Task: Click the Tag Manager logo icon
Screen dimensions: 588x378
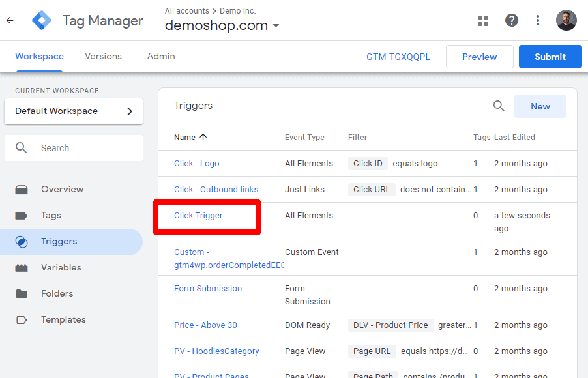Action: (x=42, y=21)
